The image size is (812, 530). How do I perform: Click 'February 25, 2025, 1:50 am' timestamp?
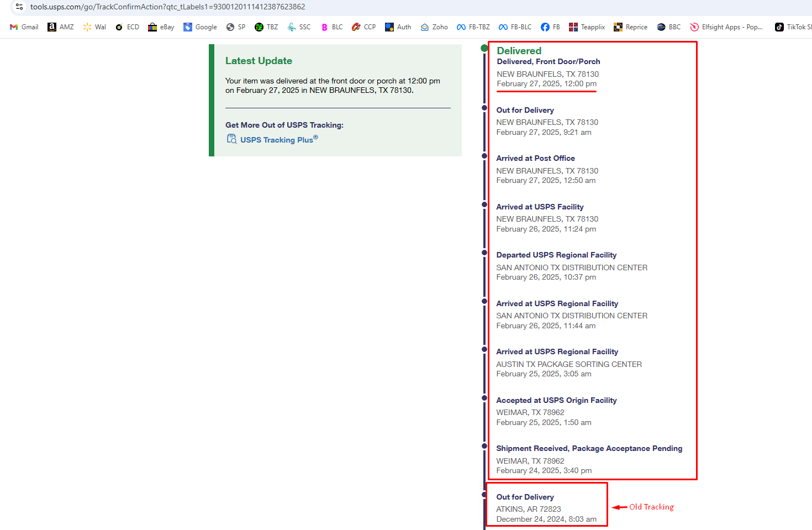pyautogui.click(x=544, y=422)
